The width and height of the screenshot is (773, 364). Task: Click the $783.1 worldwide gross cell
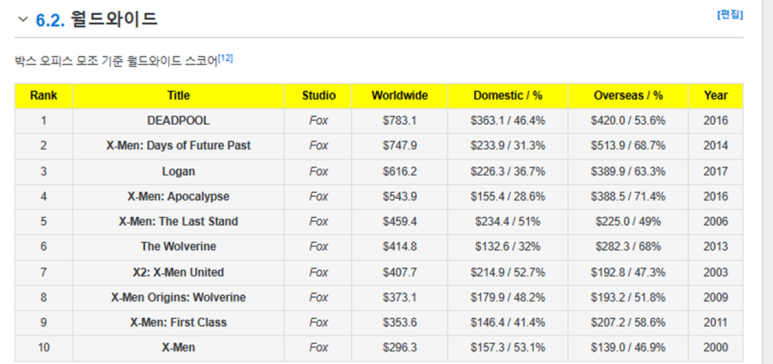pos(400,121)
